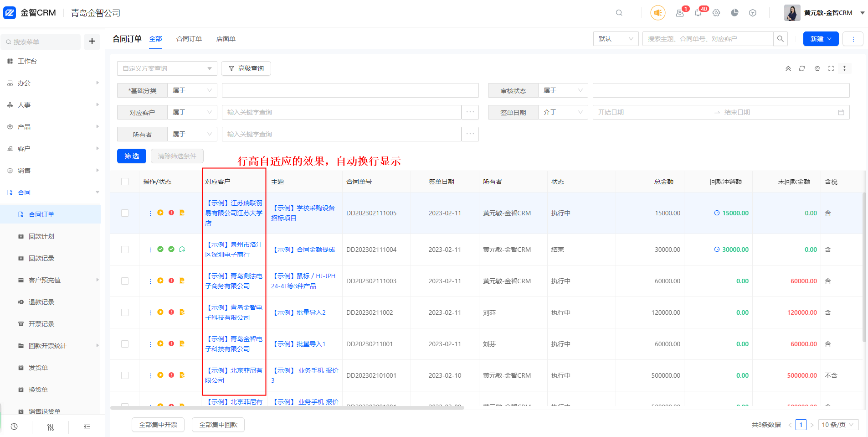Click the sliders settings icon at sidebar bottom
This screenshot has height=437, width=868.
click(51, 427)
